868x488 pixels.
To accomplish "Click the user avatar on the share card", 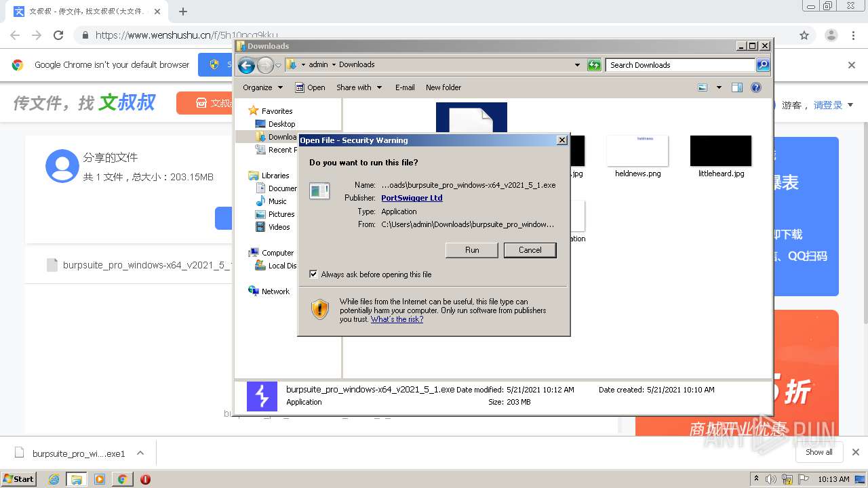I will click(x=62, y=166).
